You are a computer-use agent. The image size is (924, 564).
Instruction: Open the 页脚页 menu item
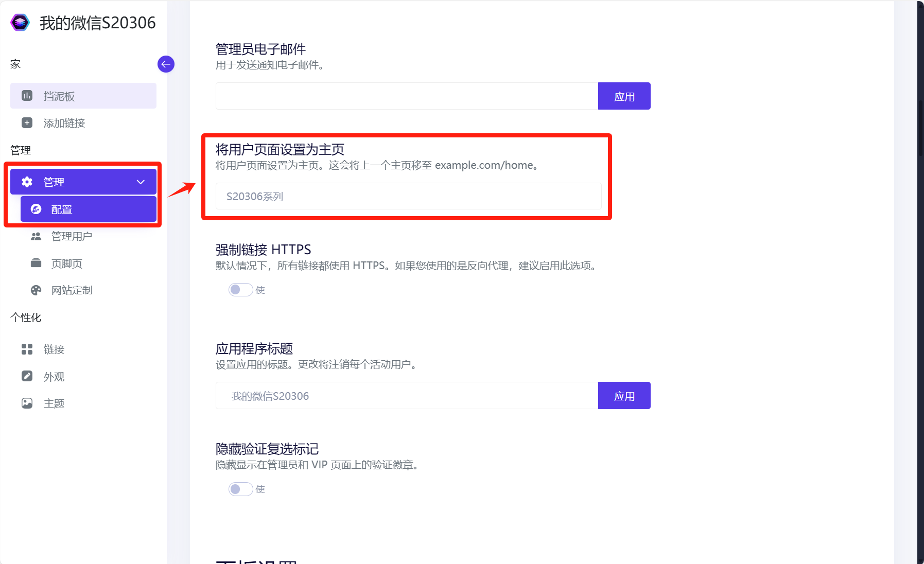click(66, 263)
